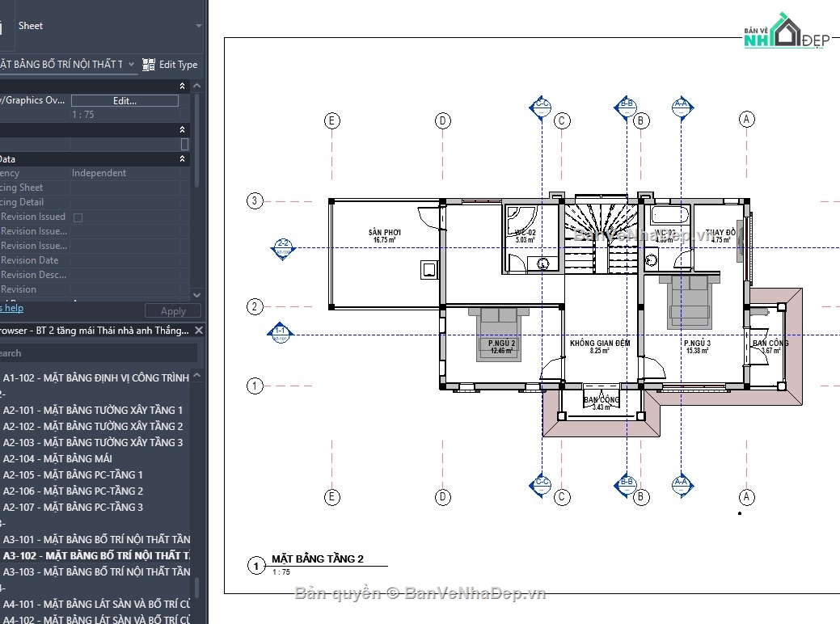The width and height of the screenshot is (840, 624).
Task: Click the Properties scroll up arrow
Action: tap(196, 86)
